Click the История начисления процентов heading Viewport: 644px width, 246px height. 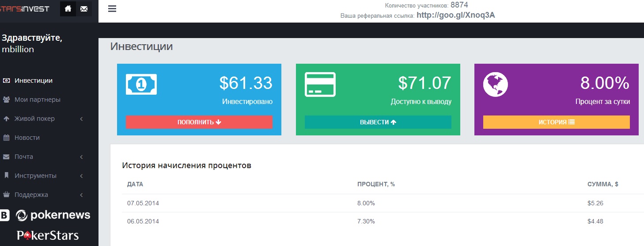coord(187,166)
